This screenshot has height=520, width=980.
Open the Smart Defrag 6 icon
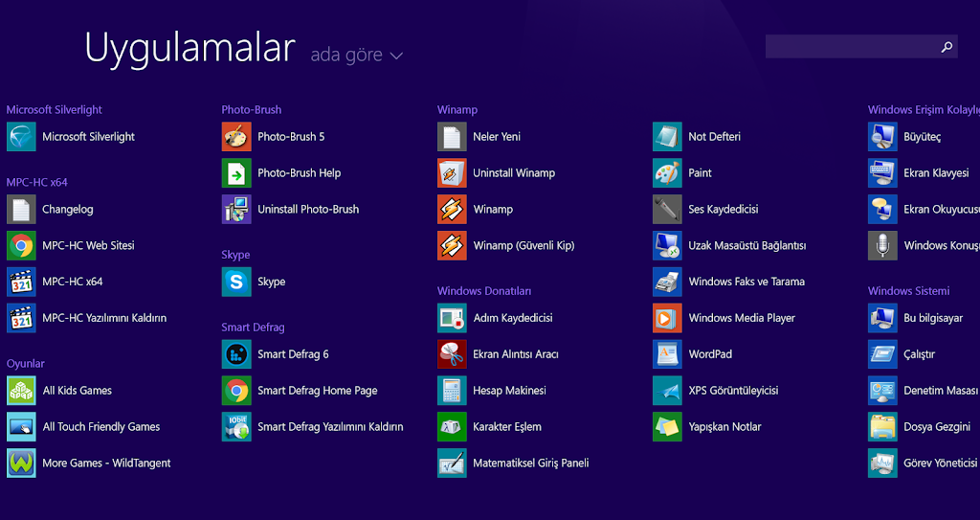pyautogui.click(x=236, y=354)
